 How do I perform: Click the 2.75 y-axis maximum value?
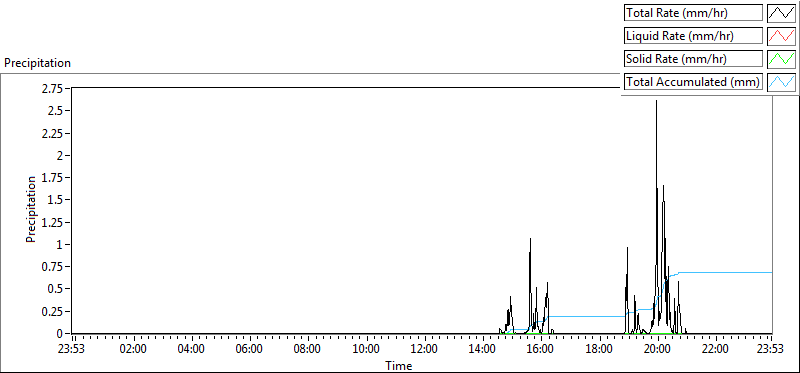tap(53, 89)
